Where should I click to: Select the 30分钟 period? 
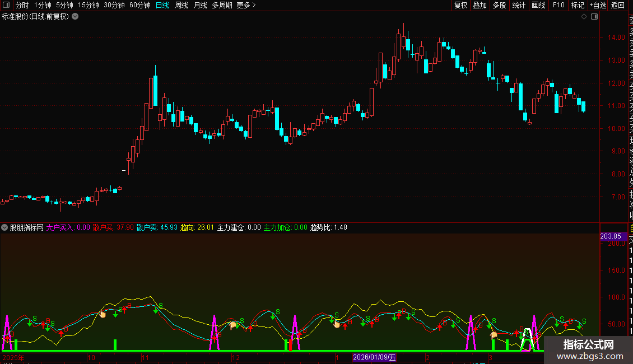click(x=114, y=5)
